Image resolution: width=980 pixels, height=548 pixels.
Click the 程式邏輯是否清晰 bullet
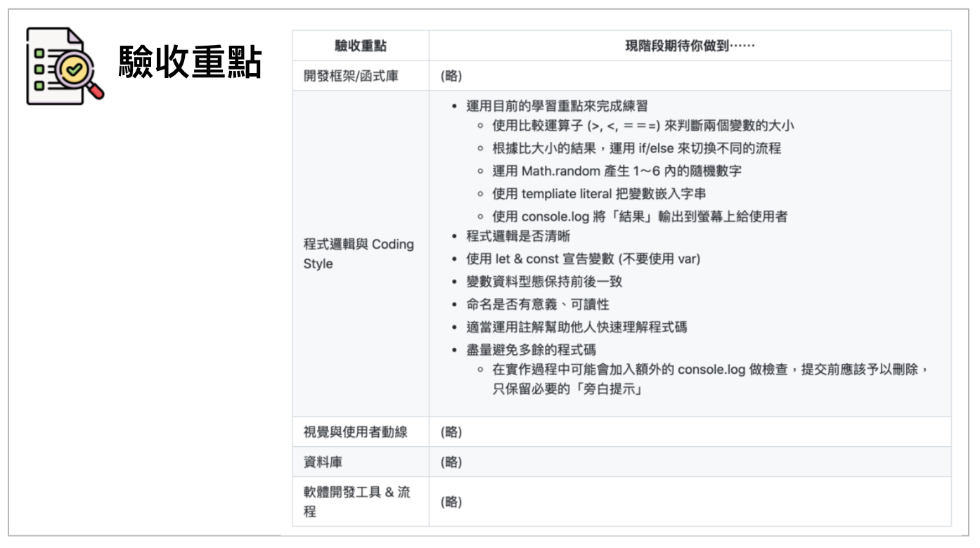click(x=513, y=237)
